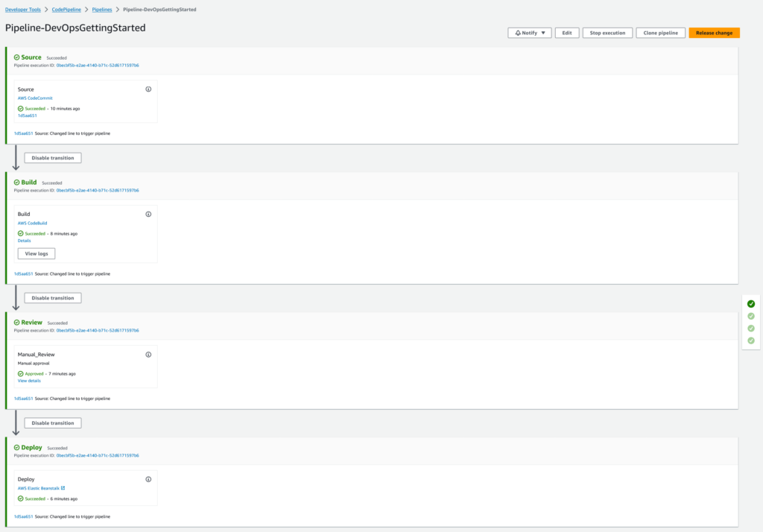Disable transition between Build and Review
Image resolution: width=763 pixels, height=532 pixels.
tap(53, 298)
